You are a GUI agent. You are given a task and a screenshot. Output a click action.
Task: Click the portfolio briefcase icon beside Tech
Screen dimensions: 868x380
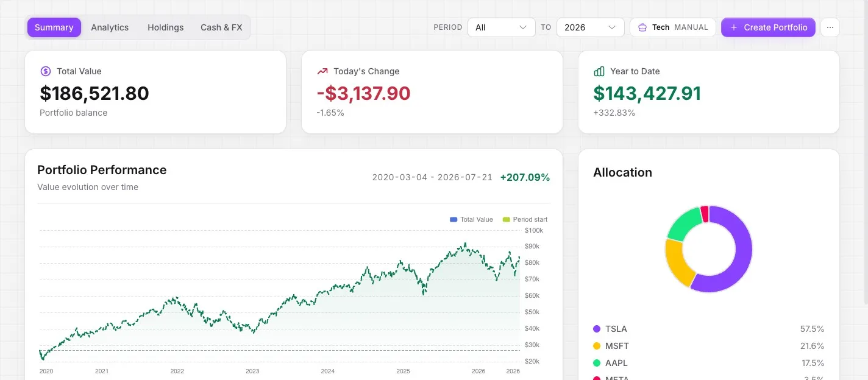[x=642, y=27]
